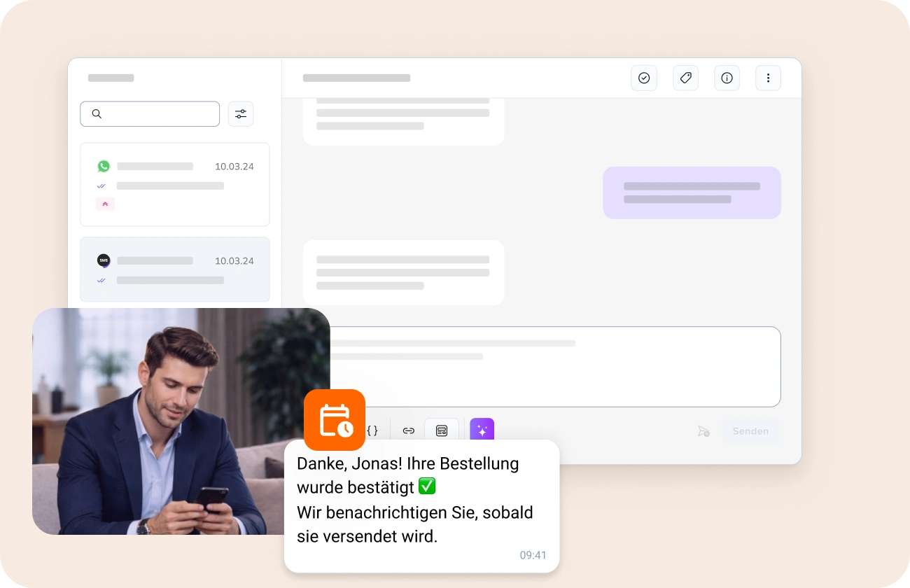Select the first WhatsApp conversation in the list
The height and width of the screenshot is (588, 910).
(x=174, y=184)
